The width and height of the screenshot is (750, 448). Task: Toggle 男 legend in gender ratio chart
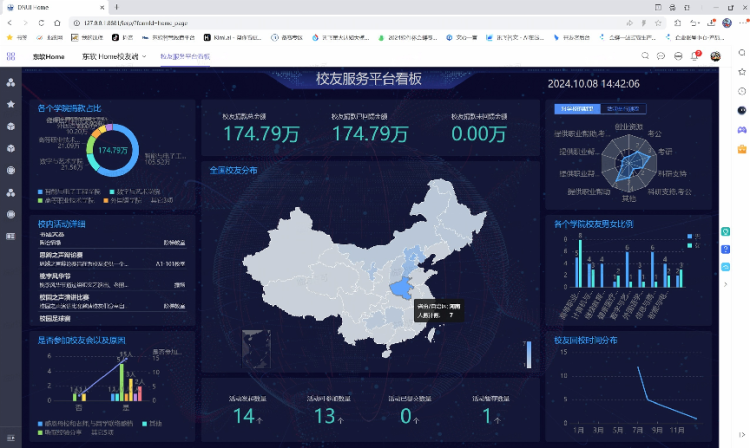[694, 236]
